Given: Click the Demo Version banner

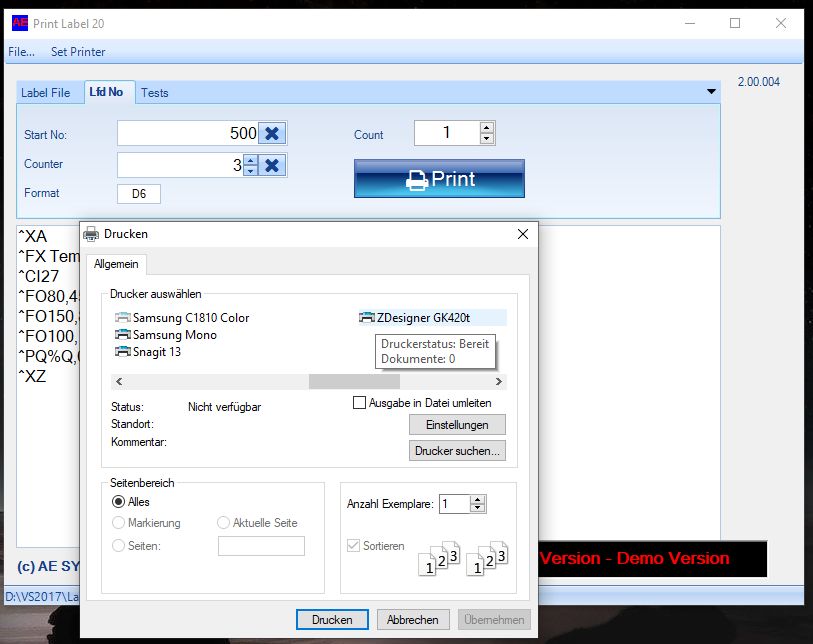Looking at the screenshot, I should point(652,558).
